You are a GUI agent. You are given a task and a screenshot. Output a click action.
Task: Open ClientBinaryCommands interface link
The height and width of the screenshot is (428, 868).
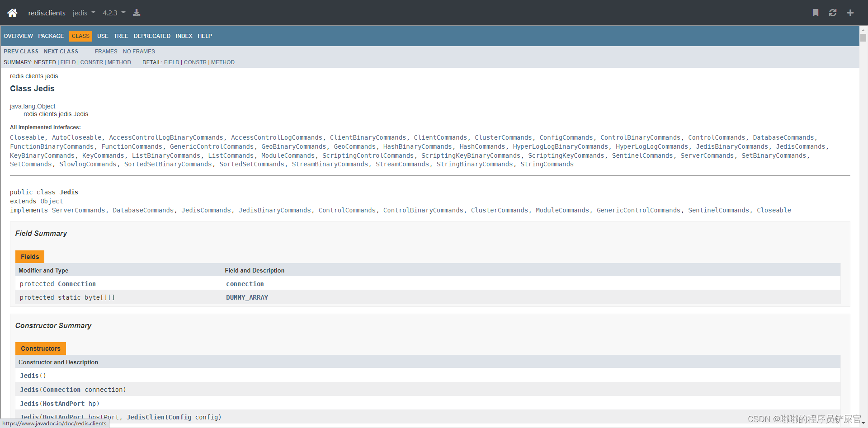click(368, 138)
